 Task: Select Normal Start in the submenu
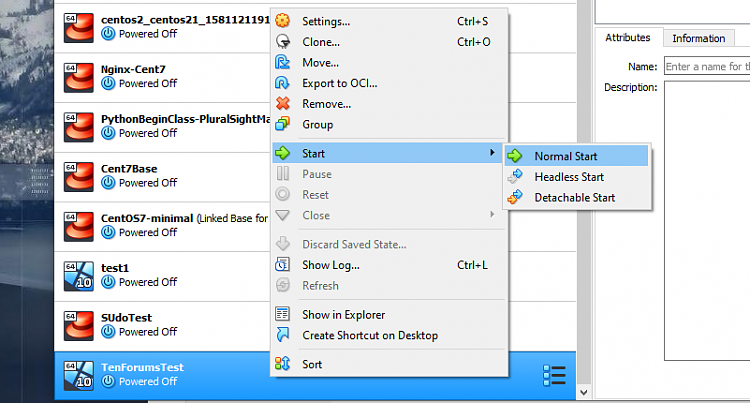(577, 156)
